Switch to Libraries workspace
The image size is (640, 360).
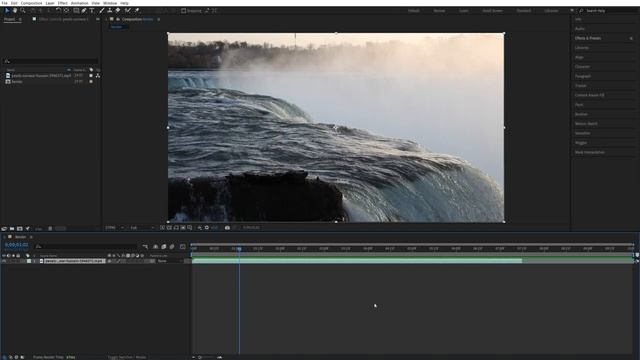click(551, 11)
